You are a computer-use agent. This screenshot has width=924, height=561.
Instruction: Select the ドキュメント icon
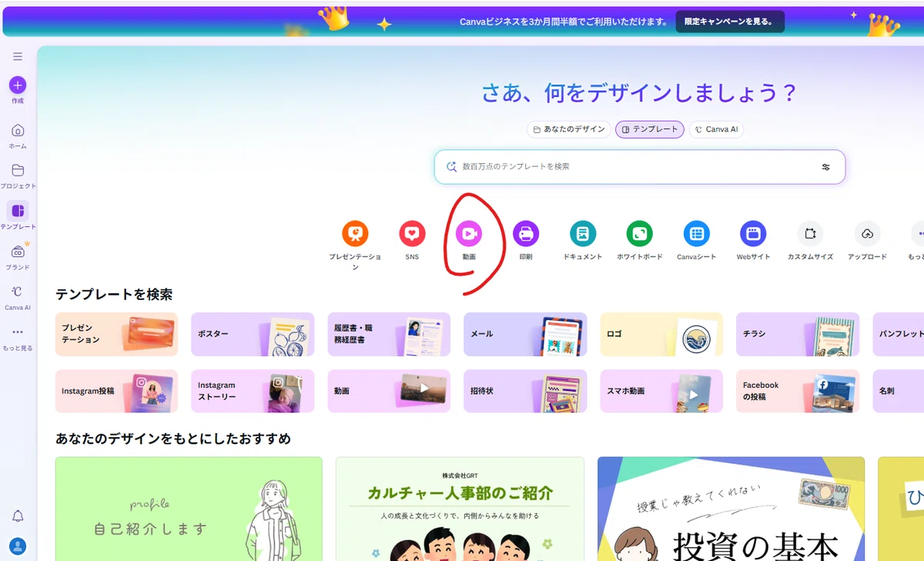[583, 233]
